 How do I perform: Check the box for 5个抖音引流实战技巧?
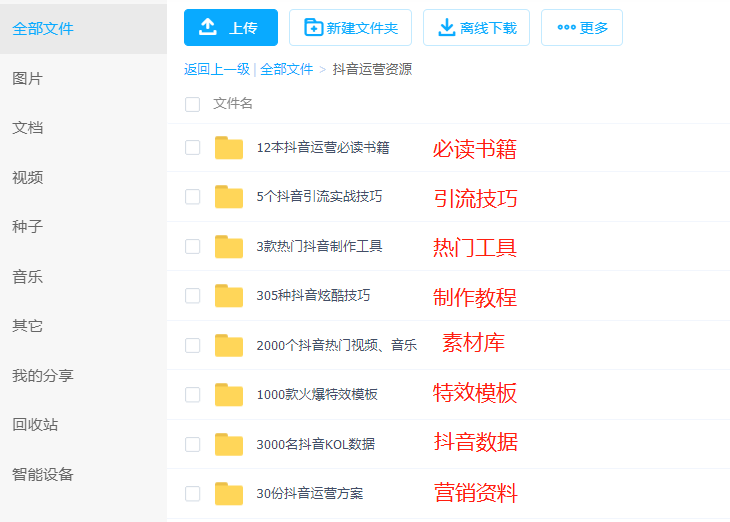point(192,197)
